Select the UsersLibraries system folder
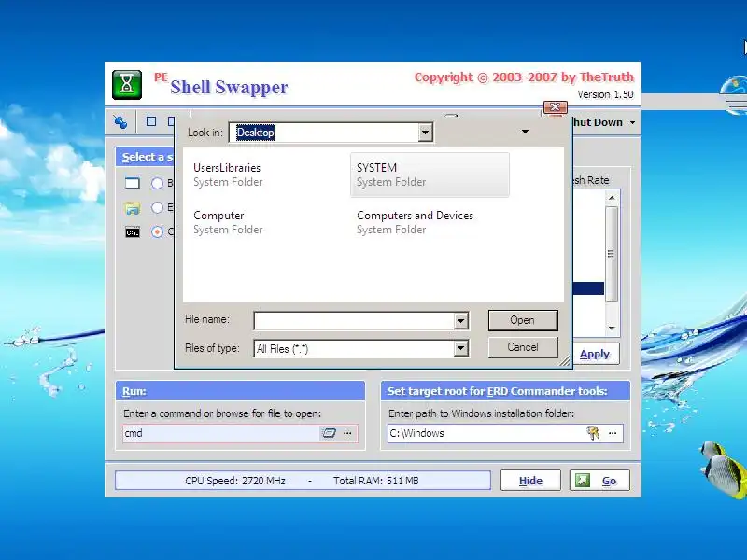 point(228,175)
